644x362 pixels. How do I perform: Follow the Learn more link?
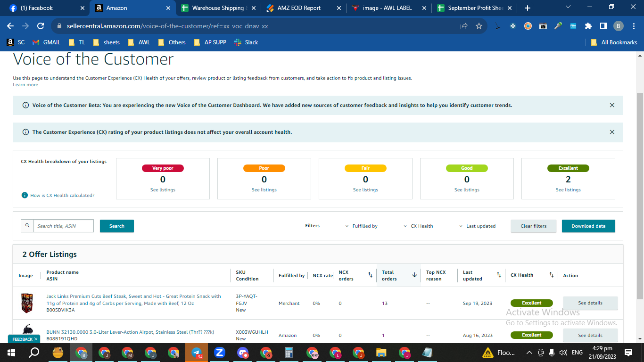(25, 85)
